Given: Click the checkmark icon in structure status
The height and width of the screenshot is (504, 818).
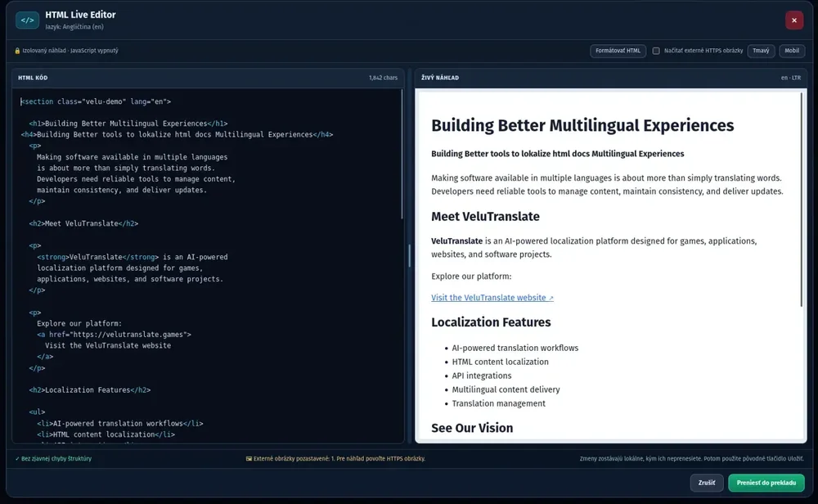Looking at the screenshot, I should click(17, 459).
